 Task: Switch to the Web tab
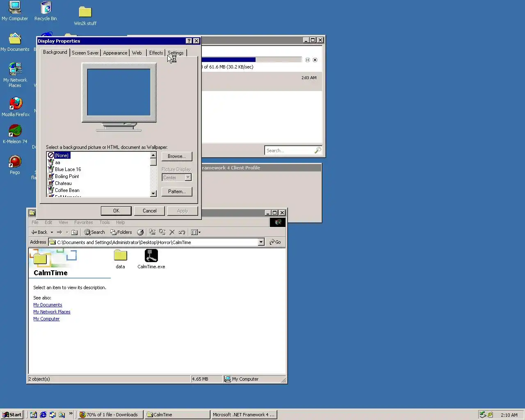[137, 53]
